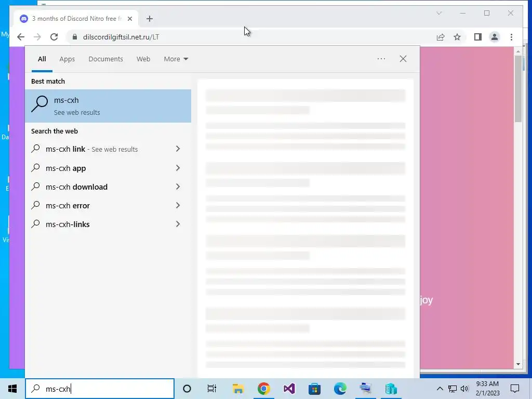Screen dimensions: 532x399
Task: Open the notification center icon
Action: coord(515,389)
